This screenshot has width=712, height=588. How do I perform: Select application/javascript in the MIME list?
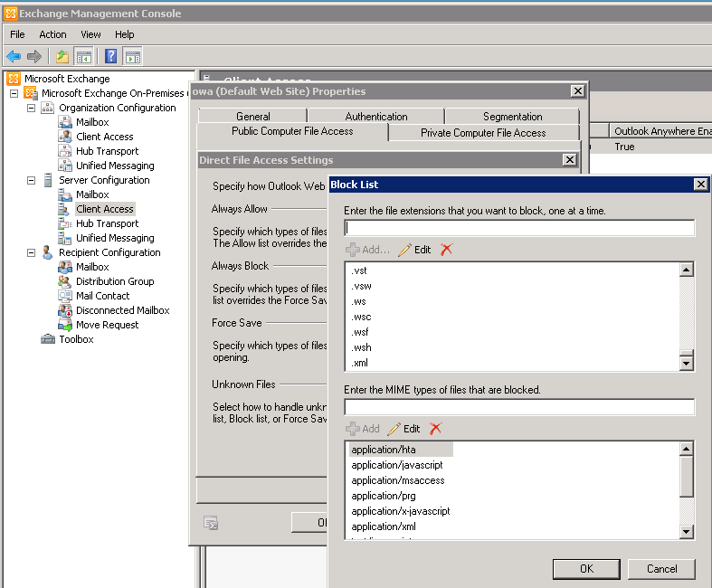pyautogui.click(x=397, y=465)
